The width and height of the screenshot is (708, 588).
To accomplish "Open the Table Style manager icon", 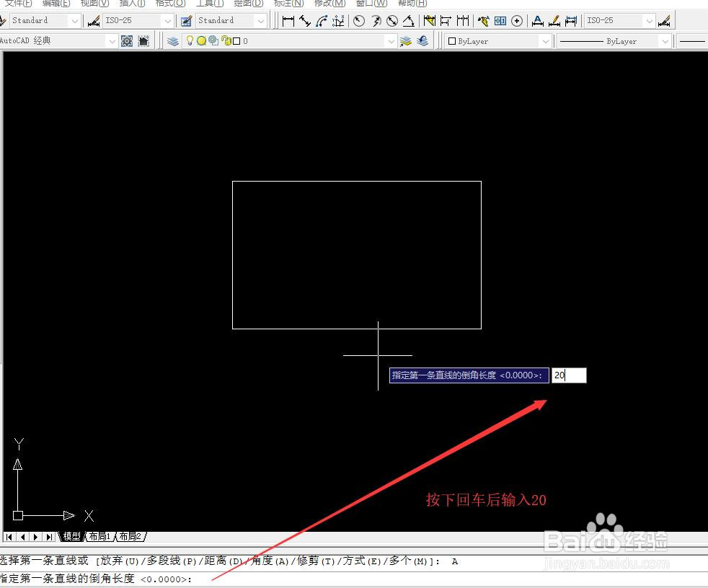I will [x=186, y=21].
